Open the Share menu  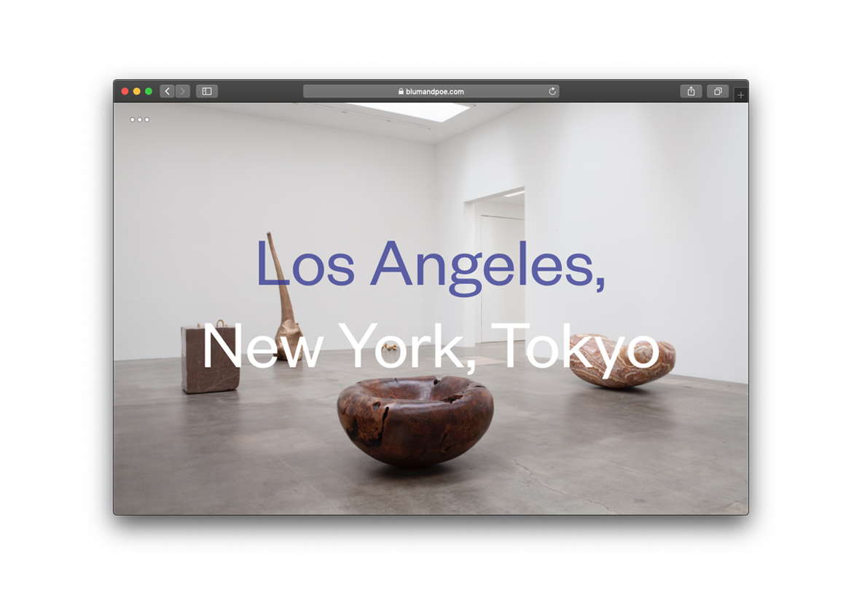[691, 91]
